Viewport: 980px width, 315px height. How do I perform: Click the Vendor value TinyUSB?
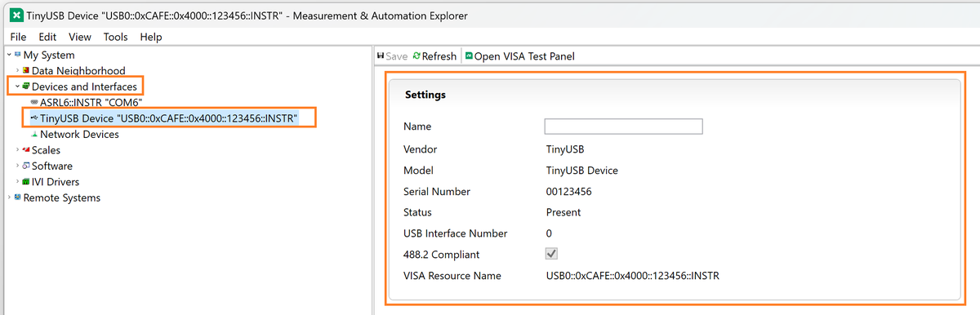point(565,150)
